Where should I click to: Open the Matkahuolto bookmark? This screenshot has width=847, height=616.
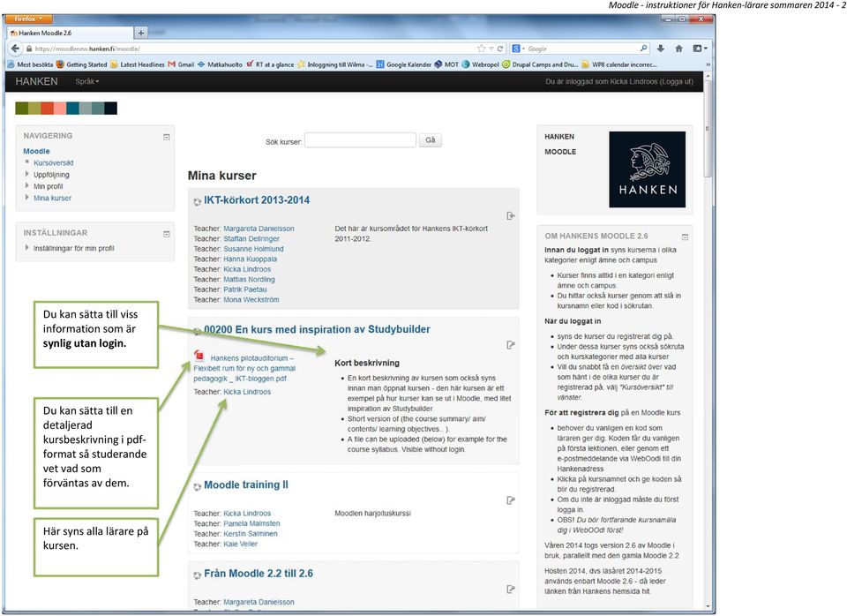[x=220, y=64]
